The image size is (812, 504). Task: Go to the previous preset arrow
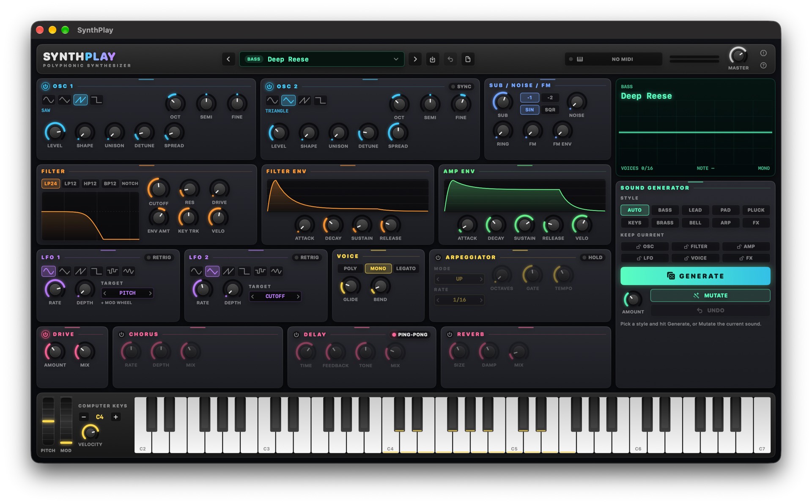tap(228, 59)
